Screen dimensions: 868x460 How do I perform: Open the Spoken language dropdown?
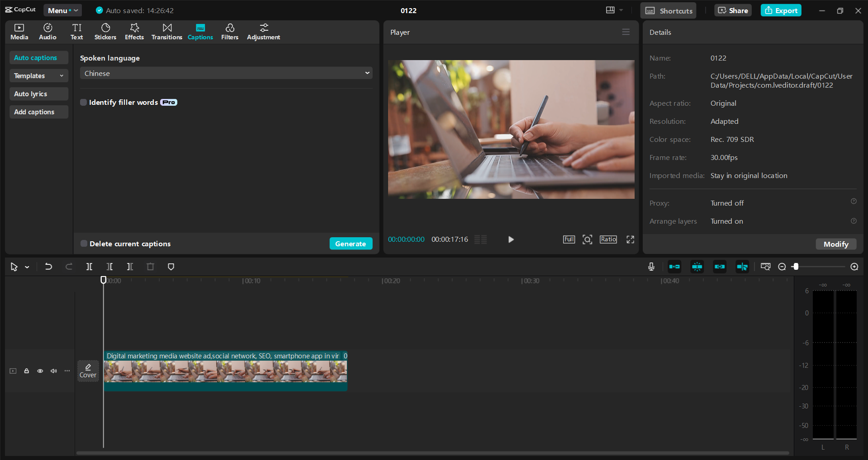(x=226, y=73)
